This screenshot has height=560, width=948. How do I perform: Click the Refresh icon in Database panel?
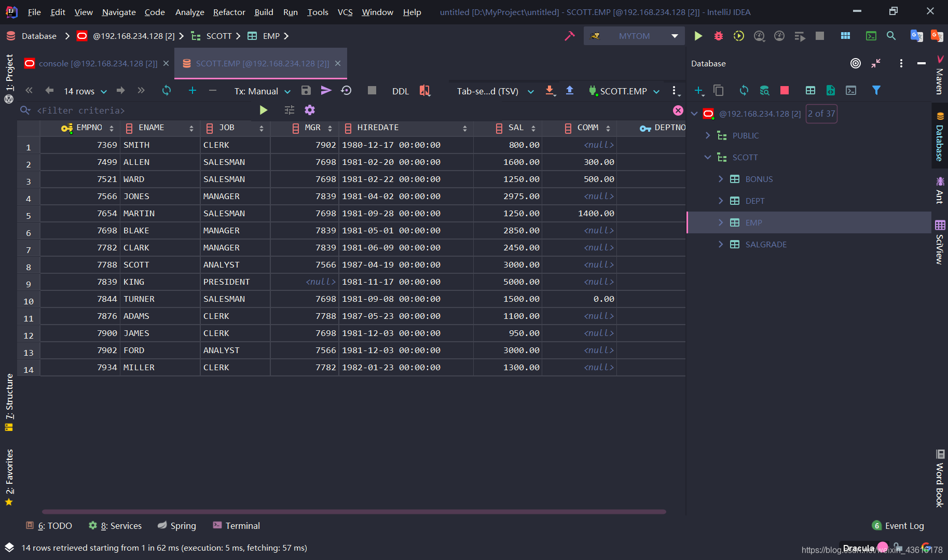(744, 90)
